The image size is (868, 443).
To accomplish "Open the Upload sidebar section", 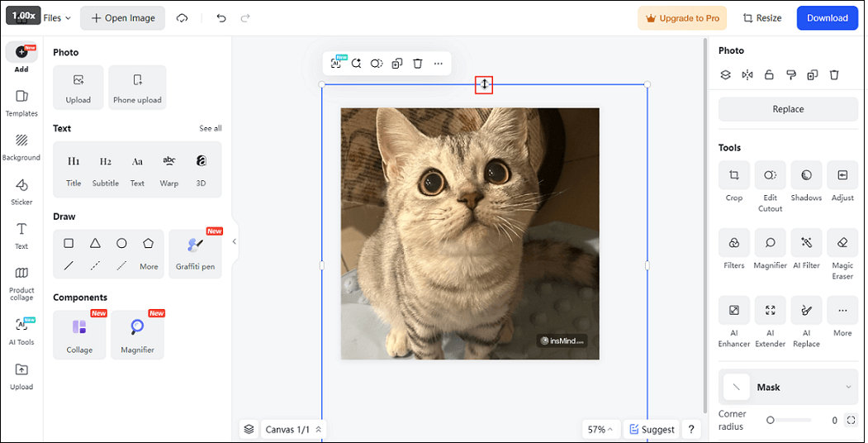I will click(x=21, y=377).
